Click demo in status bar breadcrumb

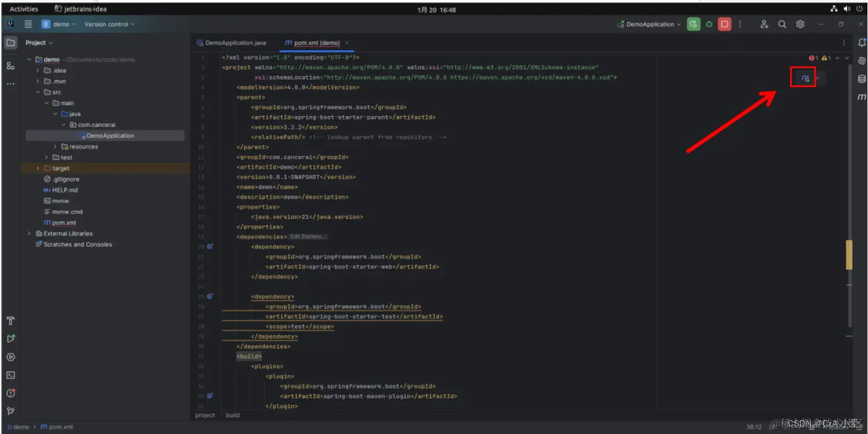point(18,427)
